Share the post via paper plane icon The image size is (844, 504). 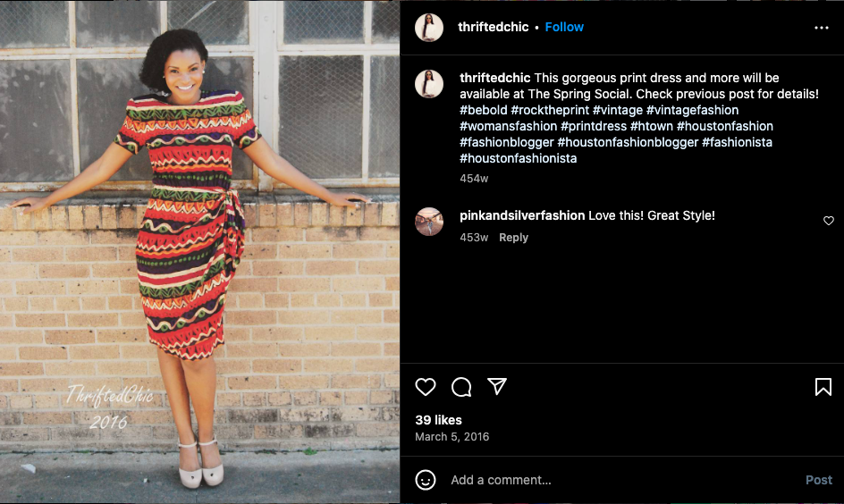[x=497, y=386]
